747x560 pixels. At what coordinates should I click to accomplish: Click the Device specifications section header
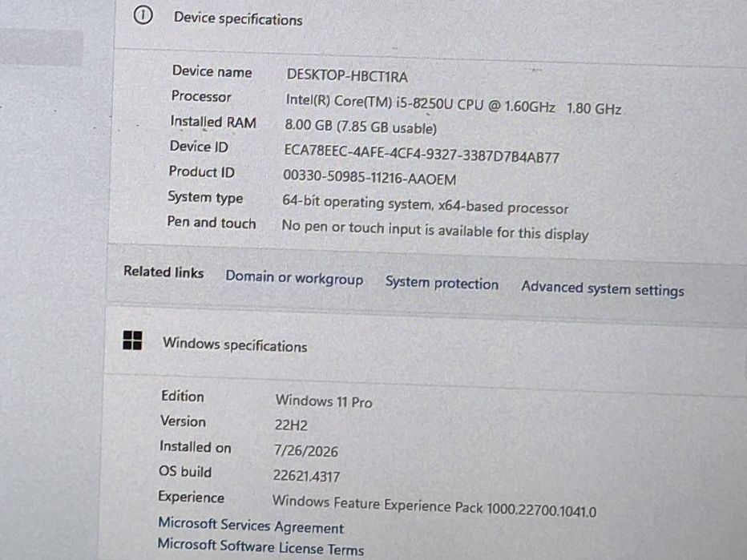tap(238, 19)
